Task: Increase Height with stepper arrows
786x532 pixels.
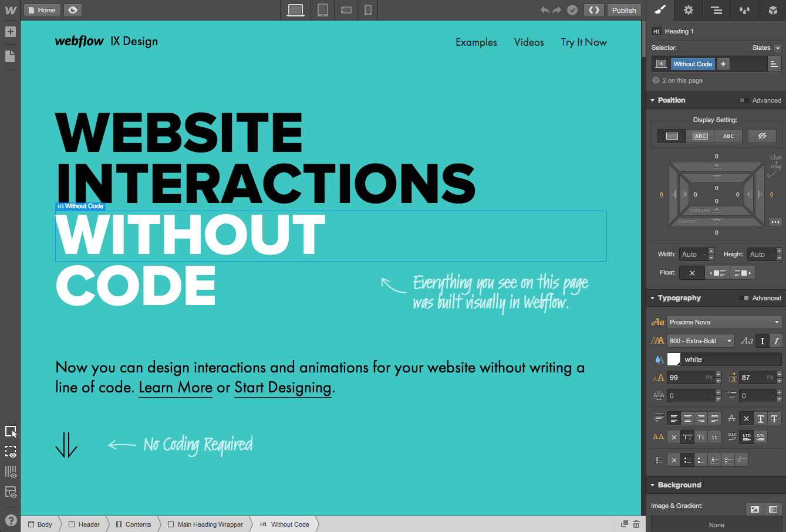Action: [779, 251]
